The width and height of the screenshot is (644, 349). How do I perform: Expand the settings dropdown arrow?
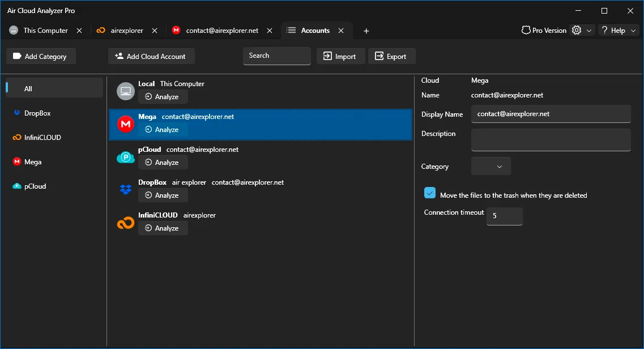click(x=589, y=31)
